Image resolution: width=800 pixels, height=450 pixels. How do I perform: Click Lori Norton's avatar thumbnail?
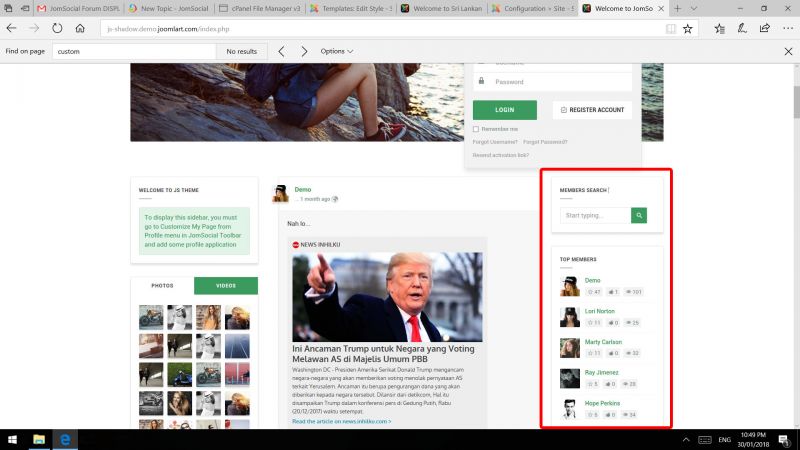570,317
